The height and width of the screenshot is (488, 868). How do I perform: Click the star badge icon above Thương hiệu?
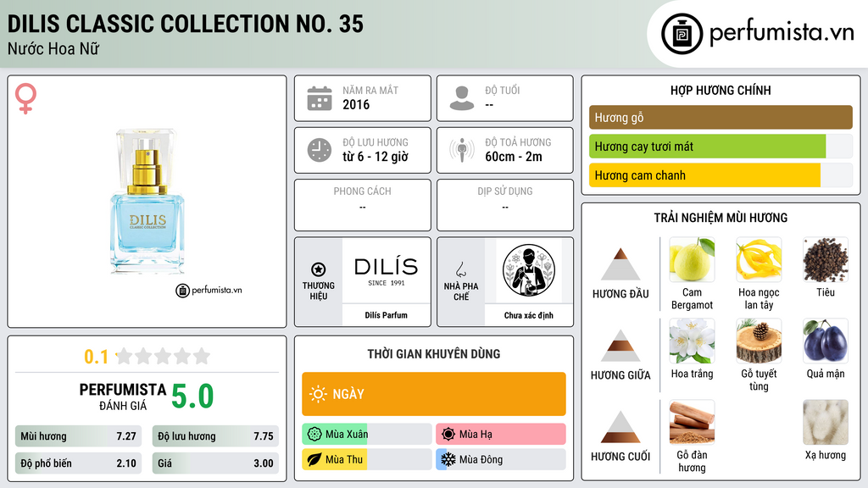click(319, 269)
